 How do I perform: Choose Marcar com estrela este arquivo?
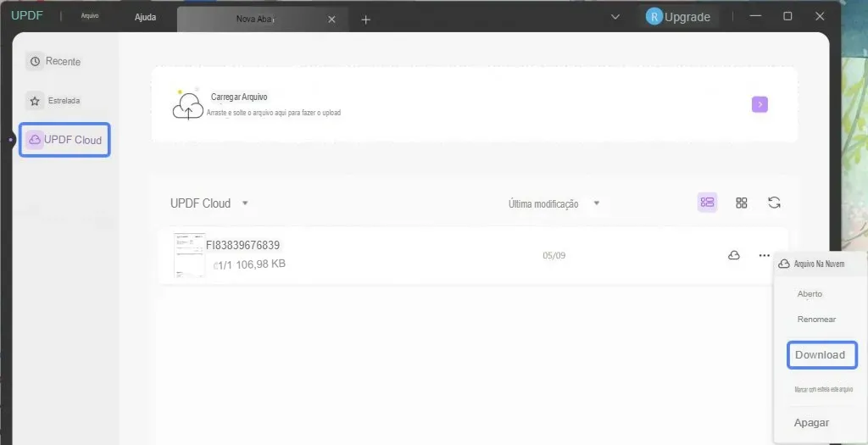[823, 390]
